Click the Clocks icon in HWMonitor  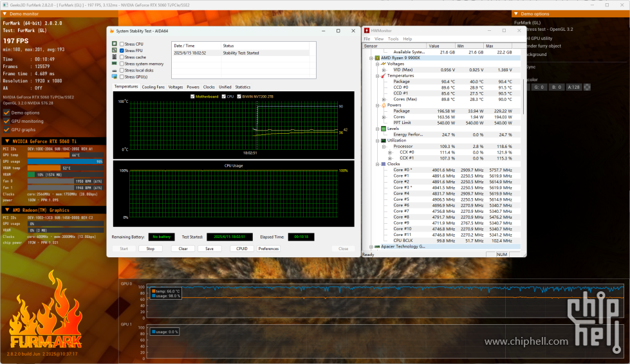(384, 164)
